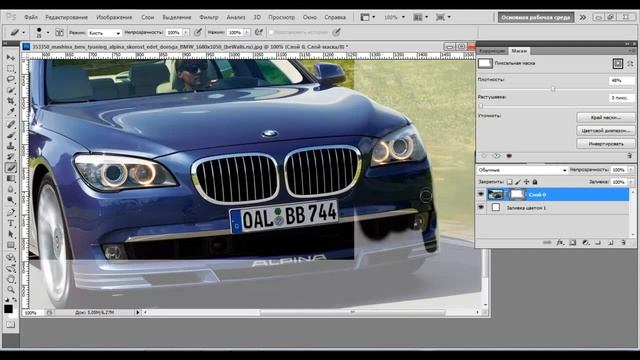This screenshot has height=360, width=640.
Task: Open the eraser mode dropdown Кисть
Action: pos(104,33)
